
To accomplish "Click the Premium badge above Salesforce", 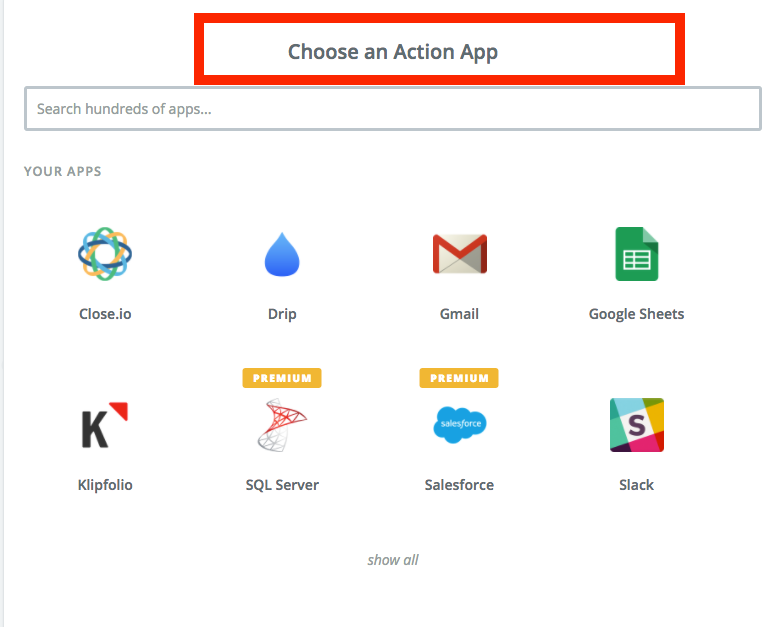I will (x=459, y=378).
